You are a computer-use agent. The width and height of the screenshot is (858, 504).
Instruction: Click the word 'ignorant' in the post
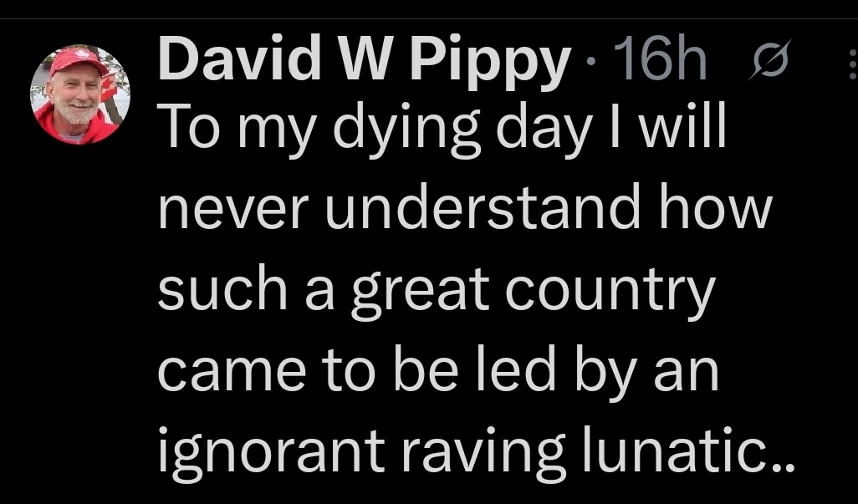click(x=272, y=454)
